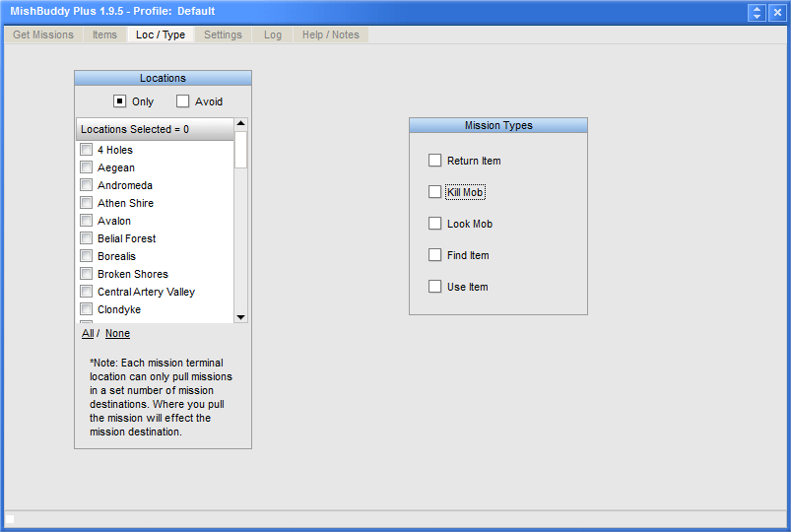Image resolution: width=791 pixels, height=532 pixels.
Task: Open the Get Missions tab
Action: click(x=43, y=34)
